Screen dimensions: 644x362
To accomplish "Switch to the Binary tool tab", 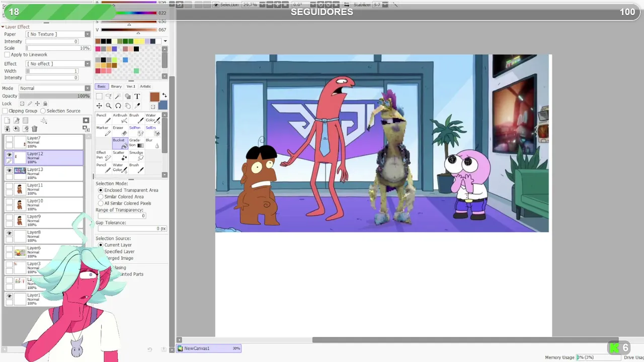I will pos(116,86).
